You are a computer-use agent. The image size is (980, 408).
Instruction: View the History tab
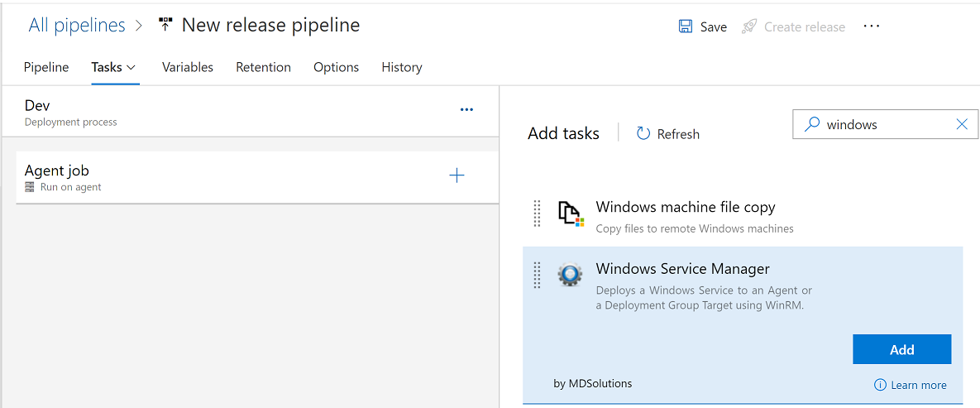click(402, 67)
